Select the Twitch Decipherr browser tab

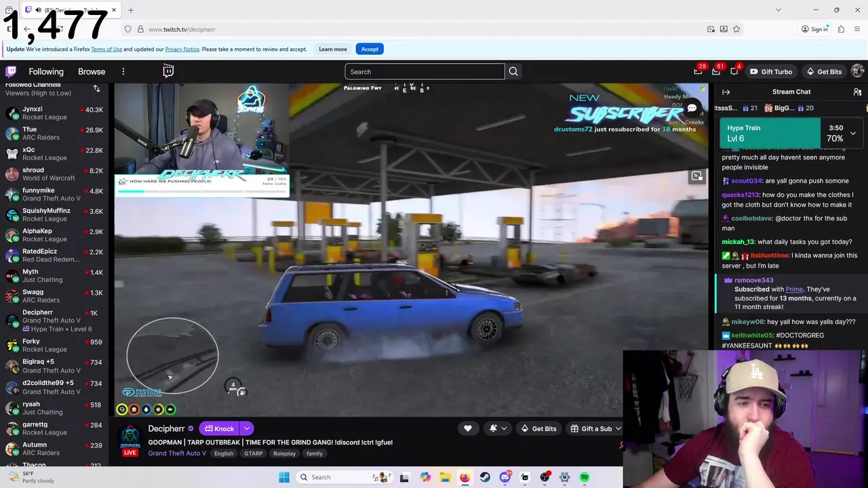pos(72,10)
